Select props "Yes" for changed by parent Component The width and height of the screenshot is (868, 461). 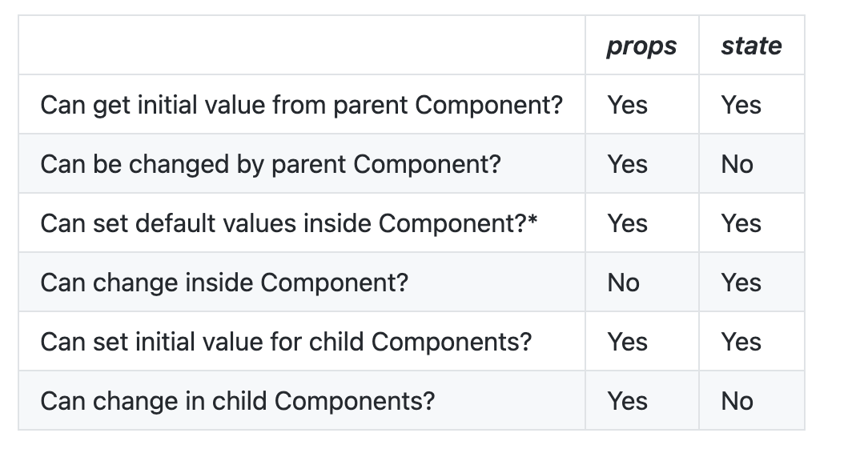coord(627,164)
